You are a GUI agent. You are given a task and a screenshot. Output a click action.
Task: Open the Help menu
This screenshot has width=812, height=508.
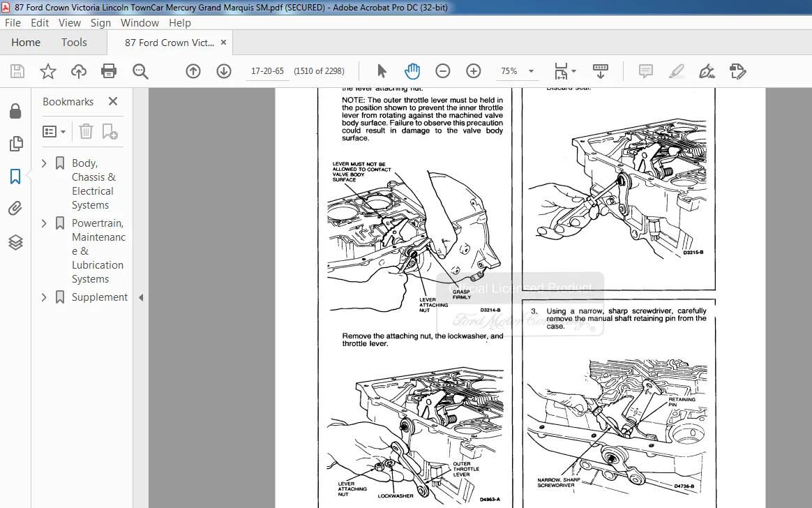[180, 23]
